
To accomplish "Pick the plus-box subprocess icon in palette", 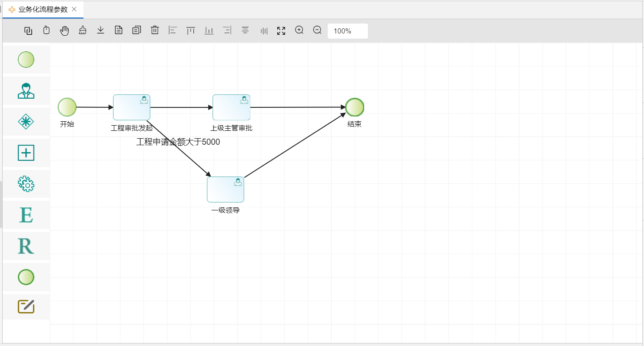I will pos(26,153).
